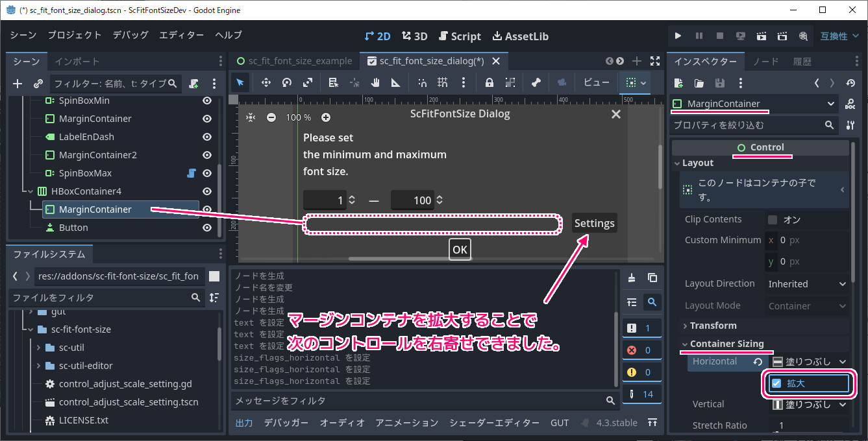Viewport: 868px width, 441px height.
Task: Click the プロパティを絞り込む filter field
Action: 747,125
